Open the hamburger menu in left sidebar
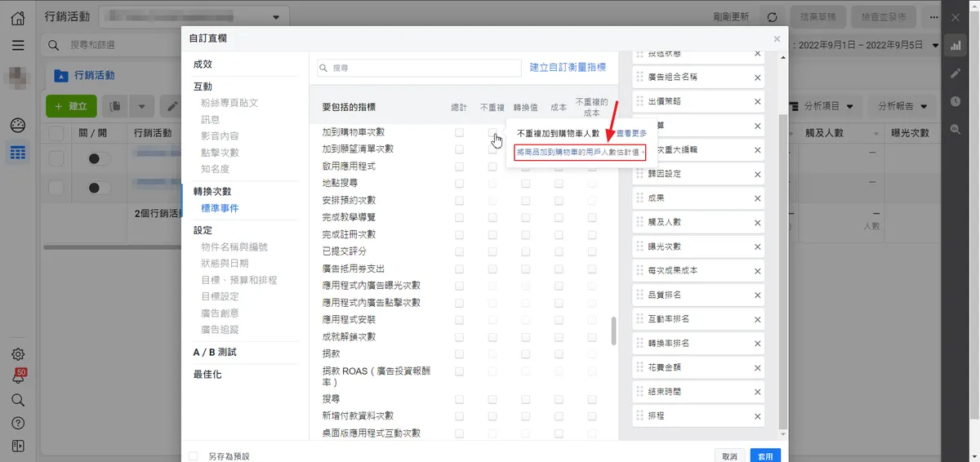980x462 pixels. pos(18,45)
